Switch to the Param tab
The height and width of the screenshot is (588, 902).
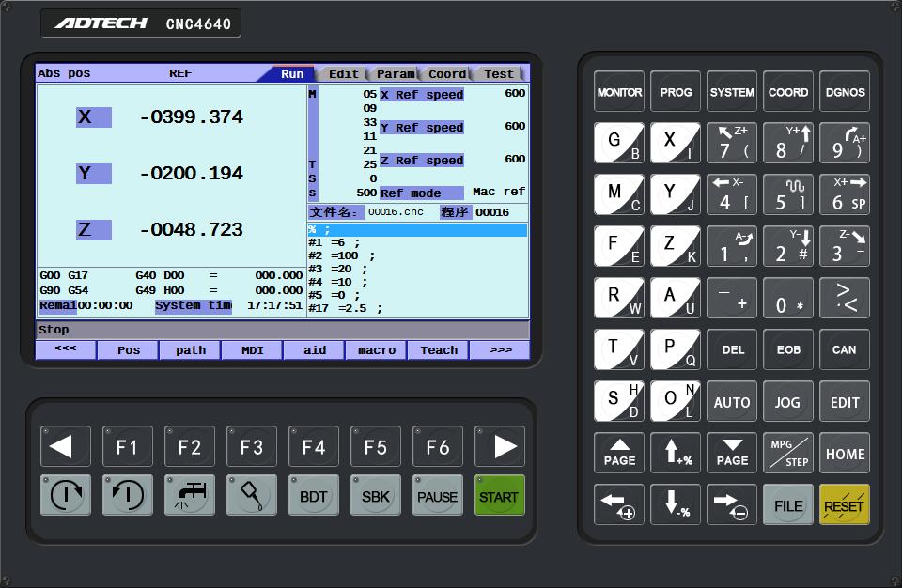(395, 73)
